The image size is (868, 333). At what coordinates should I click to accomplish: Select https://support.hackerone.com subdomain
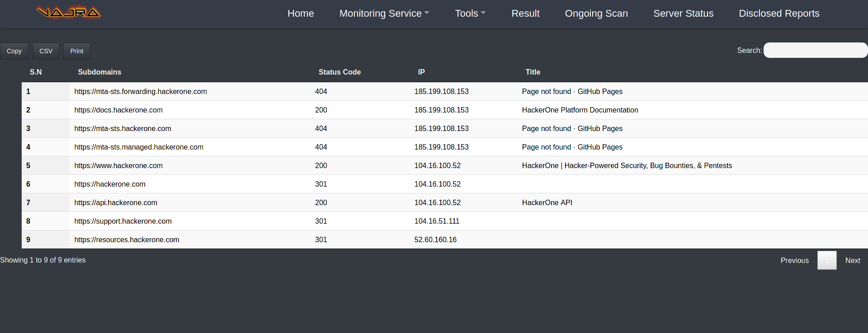pyautogui.click(x=123, y=221)
